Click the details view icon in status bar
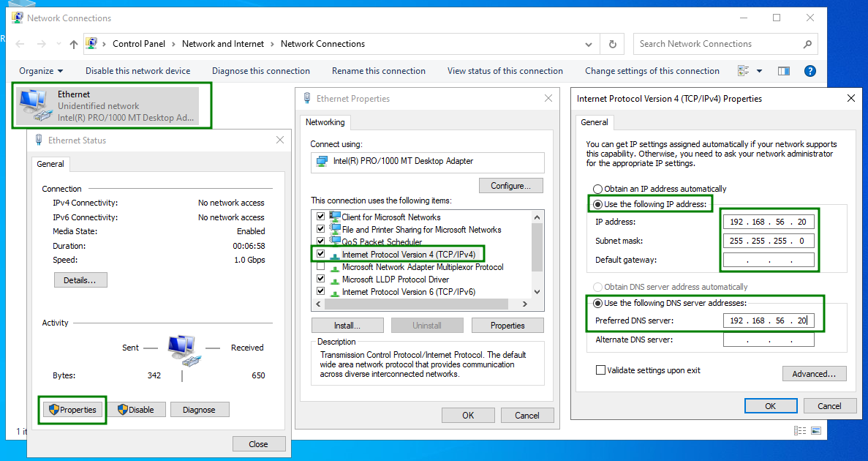 pos(800,430)
